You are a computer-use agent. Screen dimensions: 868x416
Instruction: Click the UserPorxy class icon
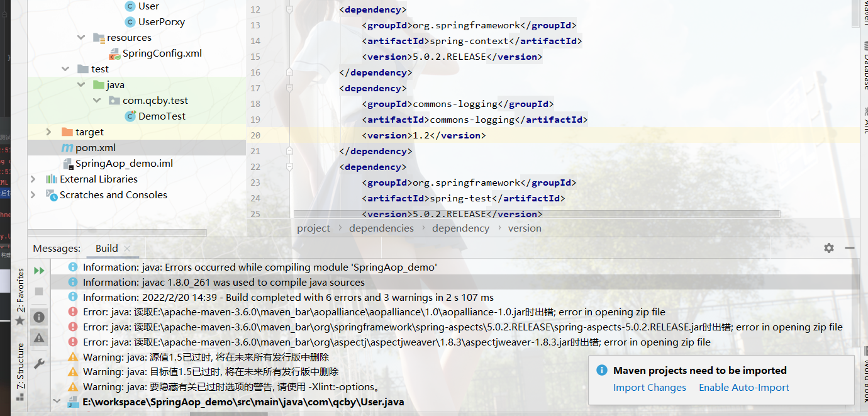tap(130, 22)
